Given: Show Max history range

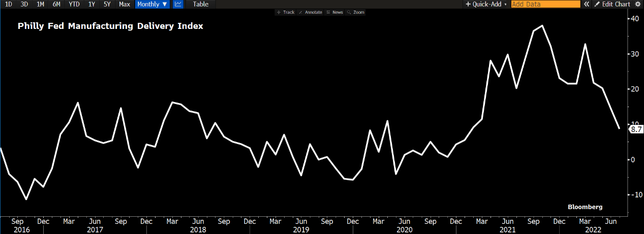Looking at the screenshot, I should tap(124, 4).
